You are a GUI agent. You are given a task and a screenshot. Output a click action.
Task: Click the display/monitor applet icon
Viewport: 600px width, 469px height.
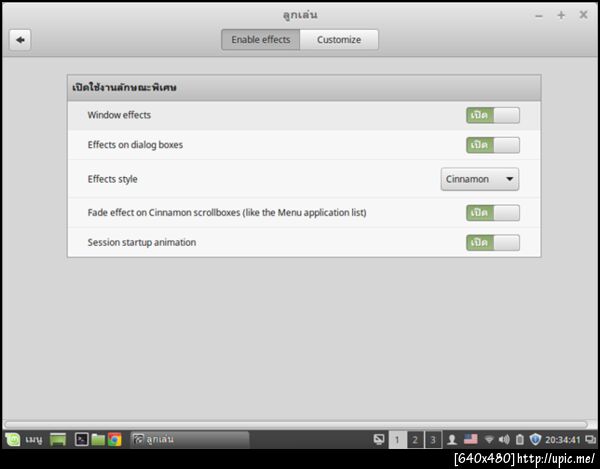pos(379,440)
